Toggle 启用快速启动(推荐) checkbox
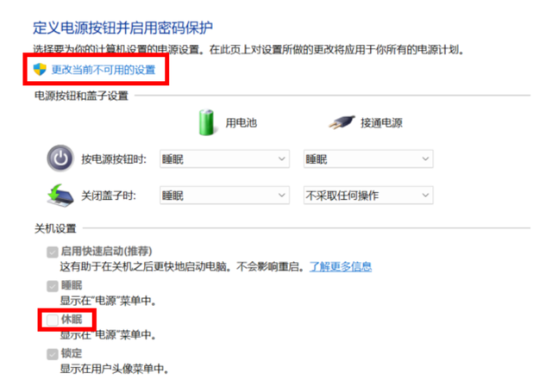The height and width of the screenshot is (392, 552). [53, 252]
